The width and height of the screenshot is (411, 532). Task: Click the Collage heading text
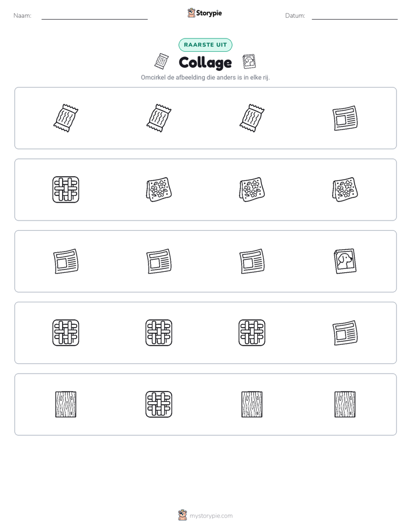(205, 63)
